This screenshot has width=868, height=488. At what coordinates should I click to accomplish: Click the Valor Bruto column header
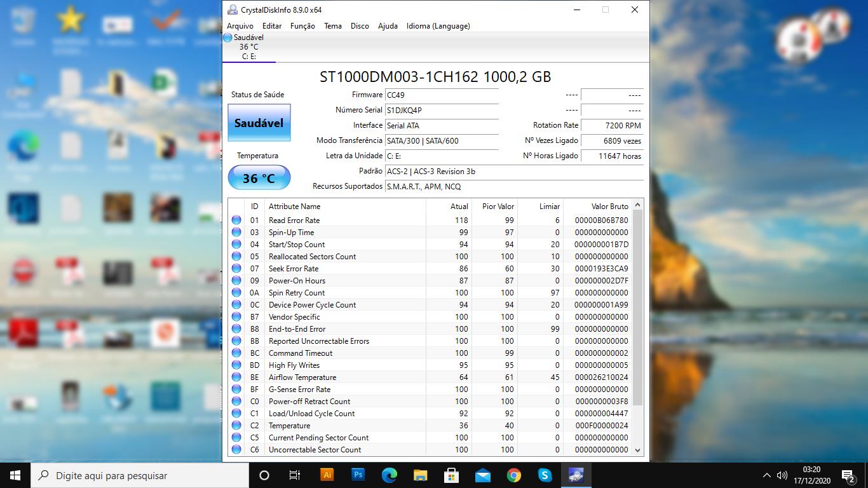598,207
